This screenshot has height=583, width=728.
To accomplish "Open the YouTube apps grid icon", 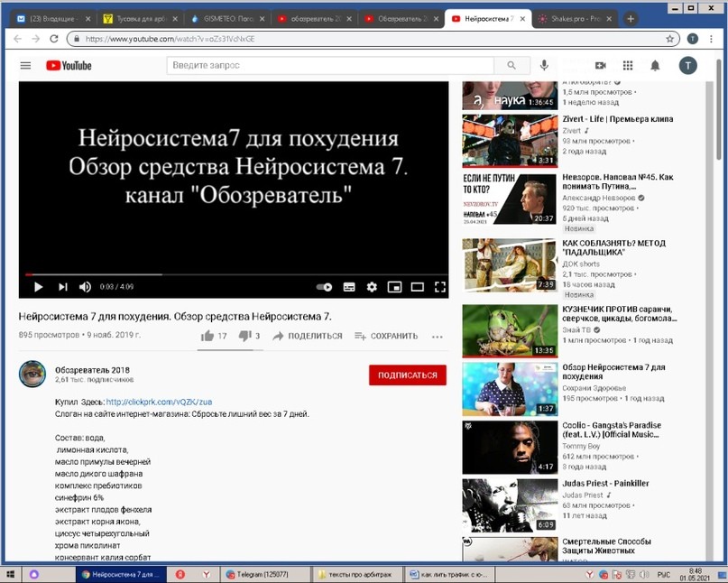I will (x=628, y=66).
